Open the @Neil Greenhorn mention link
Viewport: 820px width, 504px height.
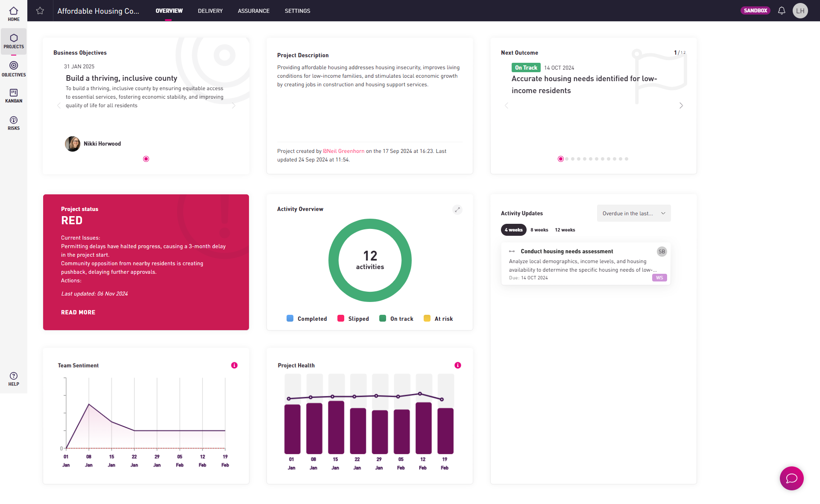pos(344,151)
